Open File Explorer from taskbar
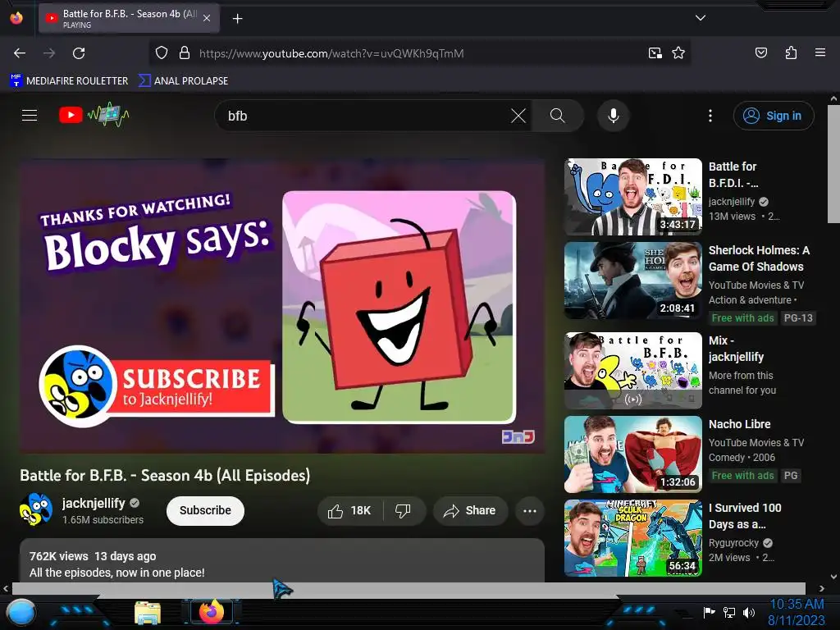840x630 pixels. (148, 614)
